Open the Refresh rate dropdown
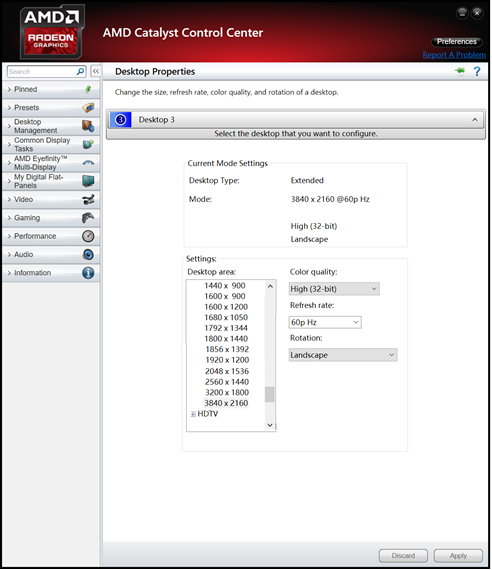Viewport: 492px width, 570px height. (x=325, y=322)
